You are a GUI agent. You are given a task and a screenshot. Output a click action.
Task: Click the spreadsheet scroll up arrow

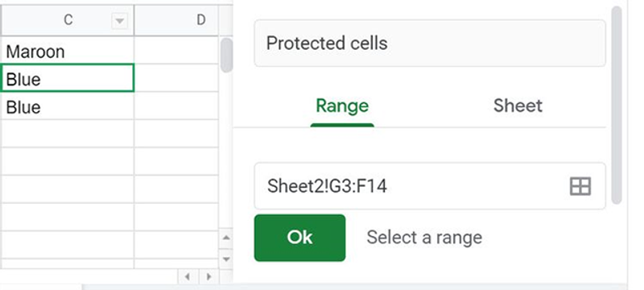click(226, 238)
